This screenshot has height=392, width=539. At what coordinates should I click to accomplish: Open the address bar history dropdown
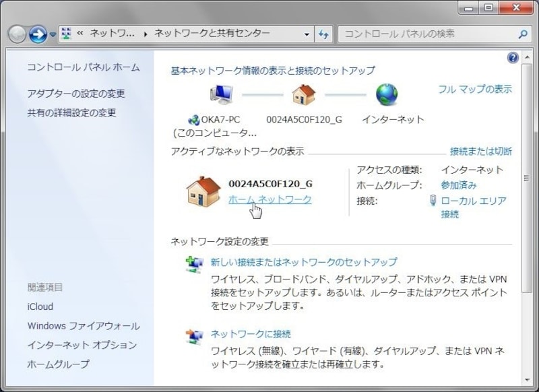[307, 32]
